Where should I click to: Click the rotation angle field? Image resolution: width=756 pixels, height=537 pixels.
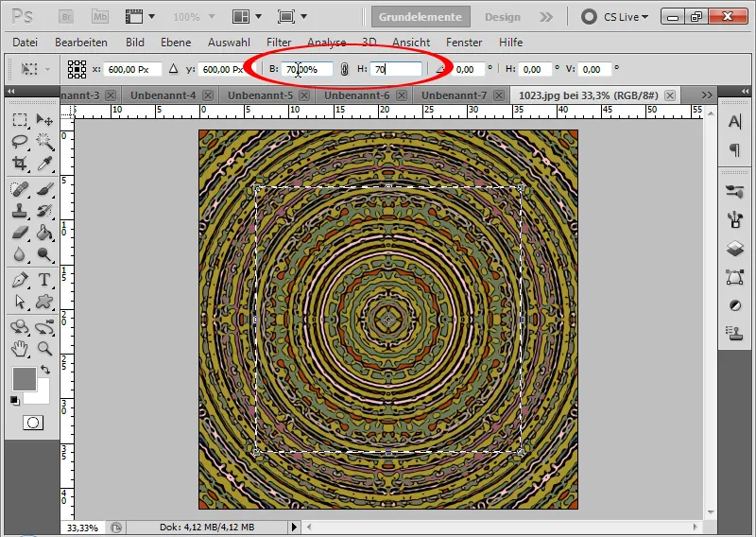(468, 69)
